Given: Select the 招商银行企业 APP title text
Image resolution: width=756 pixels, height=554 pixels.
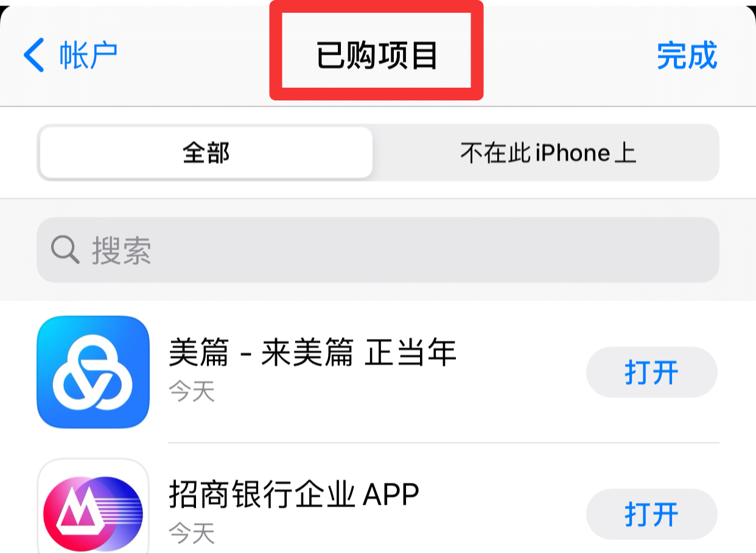Looking at the screenshot, I should pos(294,494).
